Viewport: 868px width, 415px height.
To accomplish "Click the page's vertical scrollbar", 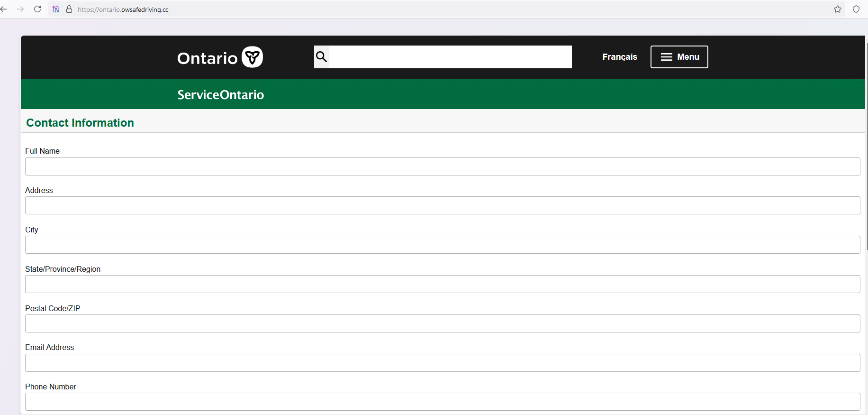I will [x=867, y=146].
